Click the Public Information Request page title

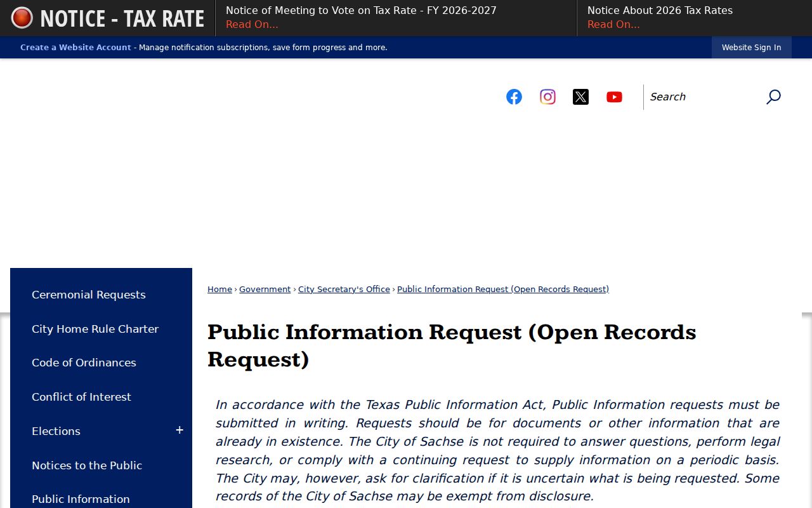[452, 346]
